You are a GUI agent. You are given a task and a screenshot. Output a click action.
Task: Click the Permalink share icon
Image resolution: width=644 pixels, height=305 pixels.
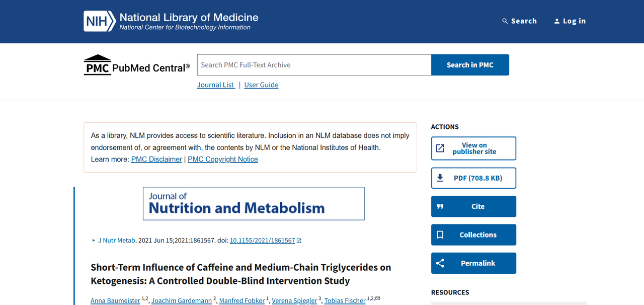(x=440, y=263)
